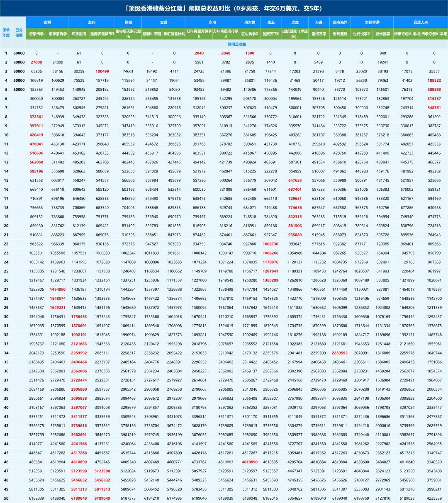Click the 安达人寿 header cell
Viewport: 448px width, 503px height.
(x=420, y=22)
